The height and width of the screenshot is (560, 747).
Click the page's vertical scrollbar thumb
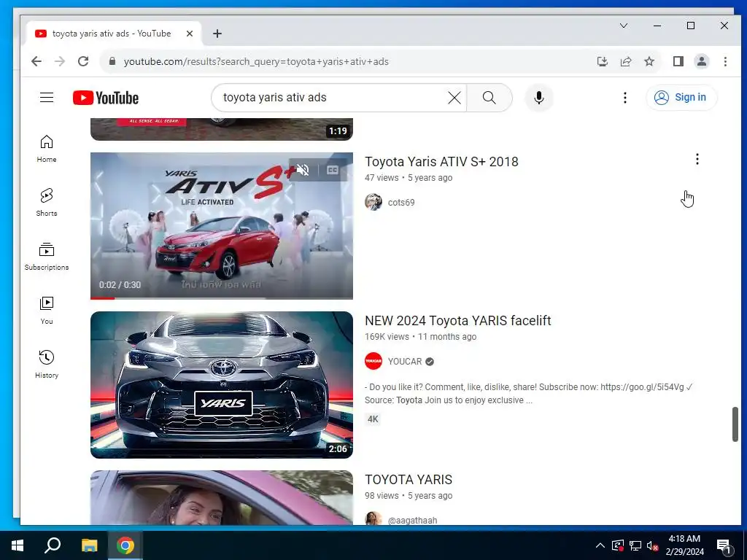point(735,424)
